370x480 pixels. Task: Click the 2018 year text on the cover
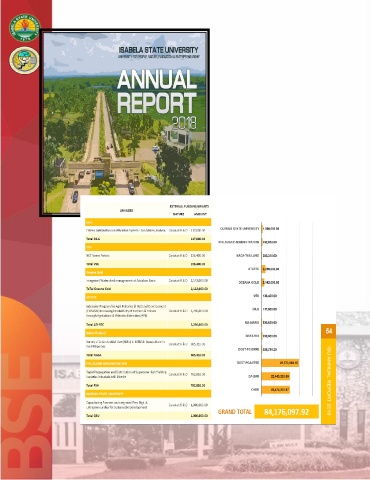coord(184,123)
